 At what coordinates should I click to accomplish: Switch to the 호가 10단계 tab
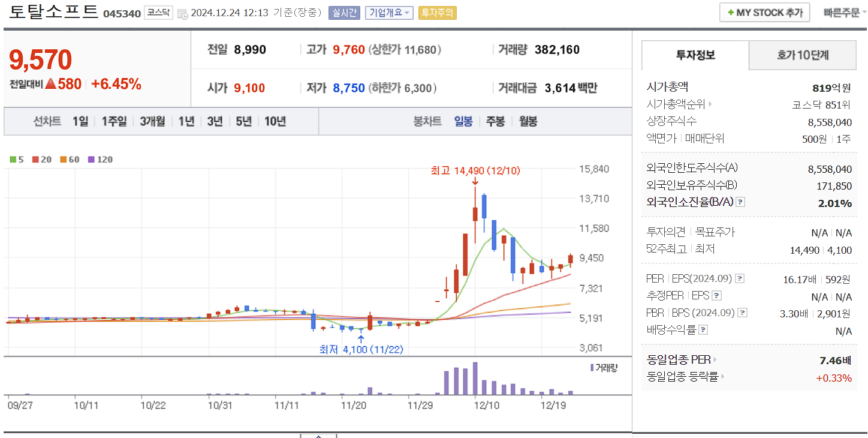[x=802, y=54]
